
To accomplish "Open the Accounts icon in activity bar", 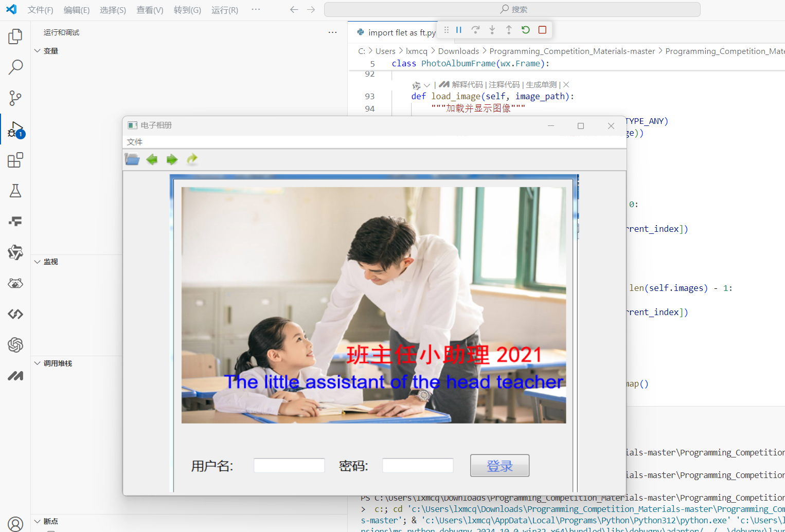I will (15, 524).
